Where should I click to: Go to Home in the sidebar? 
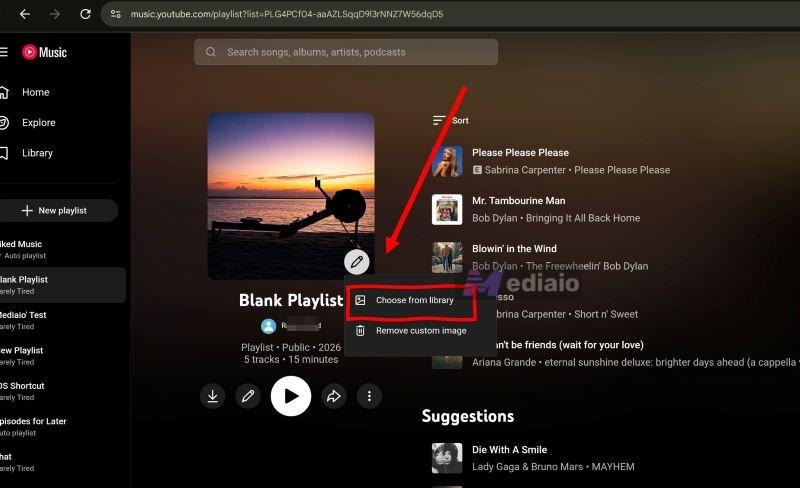pos(36,92)
